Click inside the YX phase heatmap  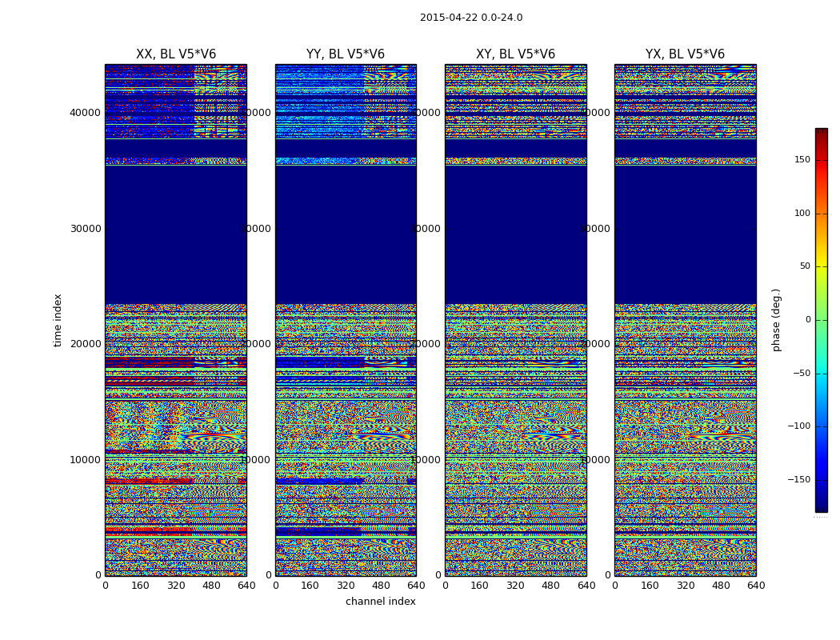686,320
